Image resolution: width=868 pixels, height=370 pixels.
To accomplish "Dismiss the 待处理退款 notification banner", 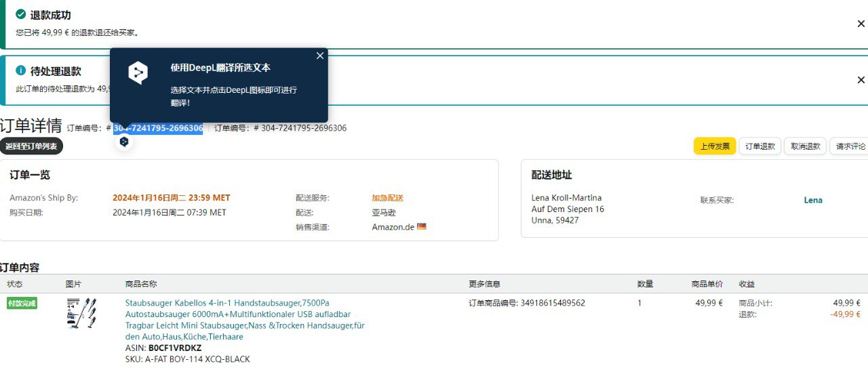I will coord(861,80).
